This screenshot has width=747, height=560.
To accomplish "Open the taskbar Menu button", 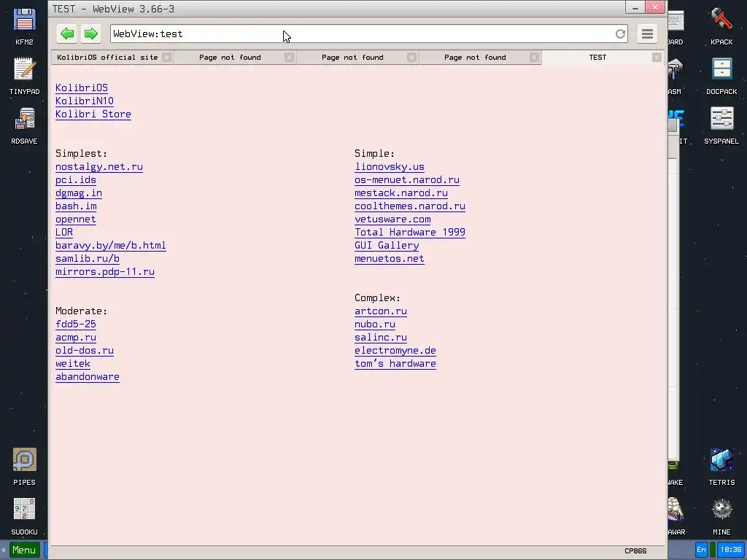I will [24, 550].
